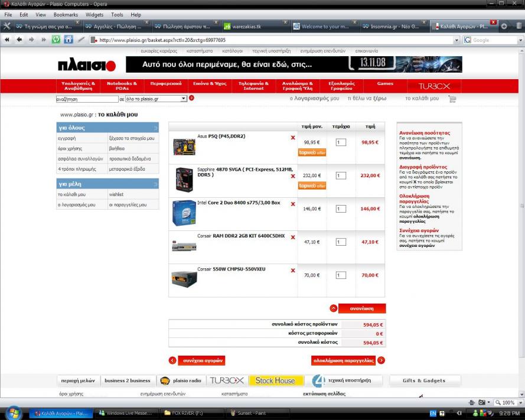
Task: Remove Sapphire 4870 SVGA with its red X
Action: click(293, 176)
